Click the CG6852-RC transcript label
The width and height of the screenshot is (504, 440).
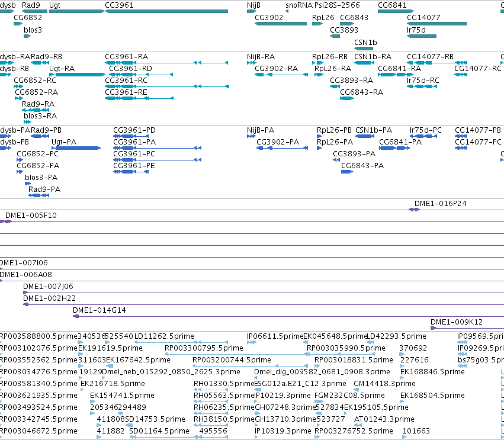tap(35, 81)
